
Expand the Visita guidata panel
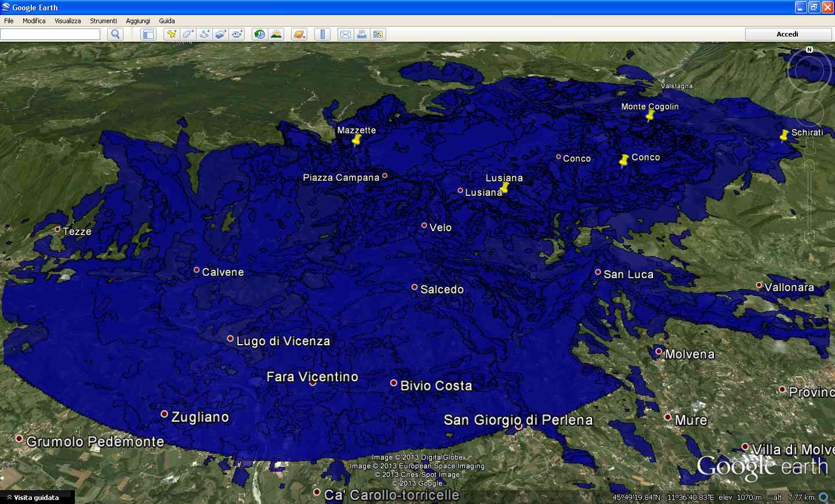37,498
